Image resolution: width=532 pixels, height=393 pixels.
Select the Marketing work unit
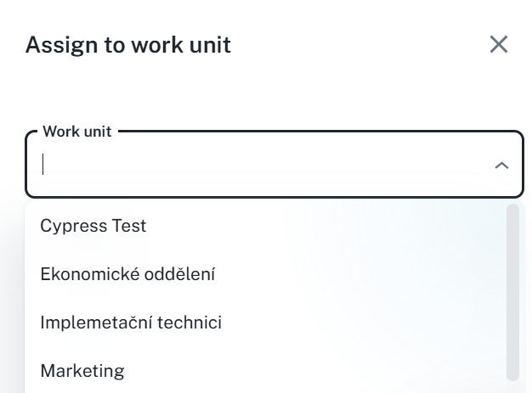click(x=82, y=371)
